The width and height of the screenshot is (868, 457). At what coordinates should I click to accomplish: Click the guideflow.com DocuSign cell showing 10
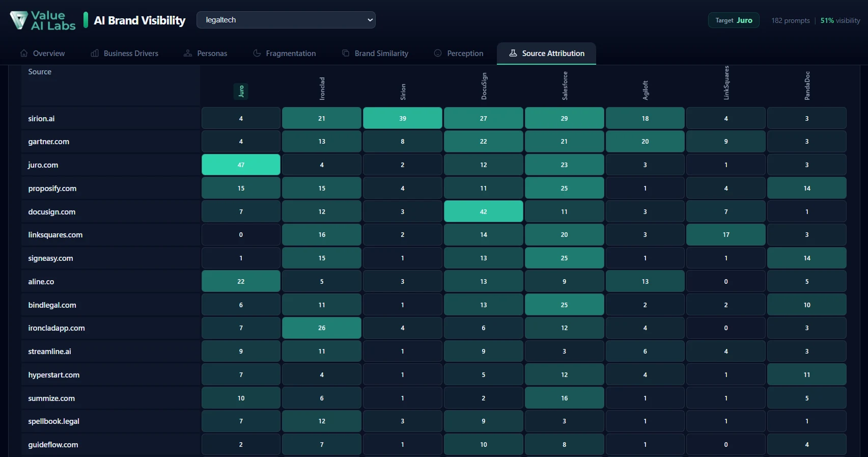point(484,444)
